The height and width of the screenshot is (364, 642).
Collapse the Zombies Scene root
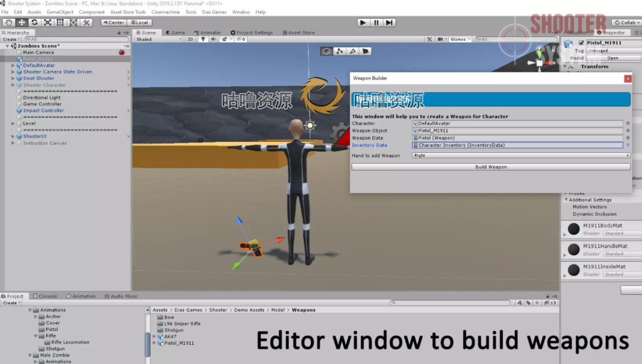[7, 46]
